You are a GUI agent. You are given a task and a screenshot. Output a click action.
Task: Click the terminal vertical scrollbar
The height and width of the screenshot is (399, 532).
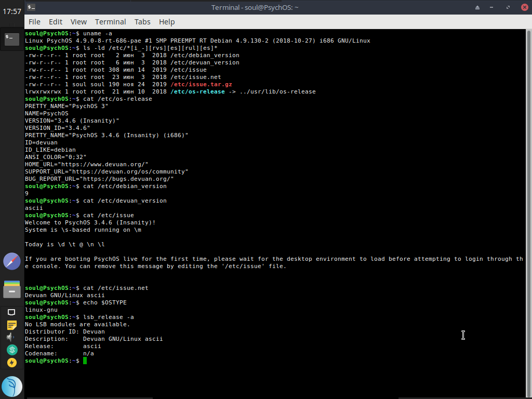pyautogui.click(x=528, y=213)
